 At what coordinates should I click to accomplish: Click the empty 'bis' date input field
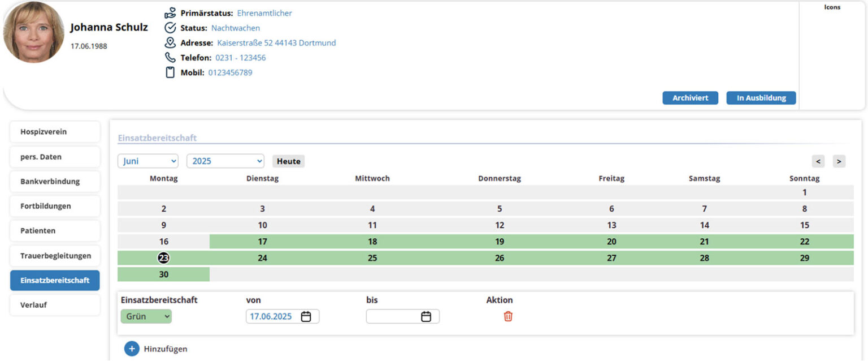pos(393,316)
